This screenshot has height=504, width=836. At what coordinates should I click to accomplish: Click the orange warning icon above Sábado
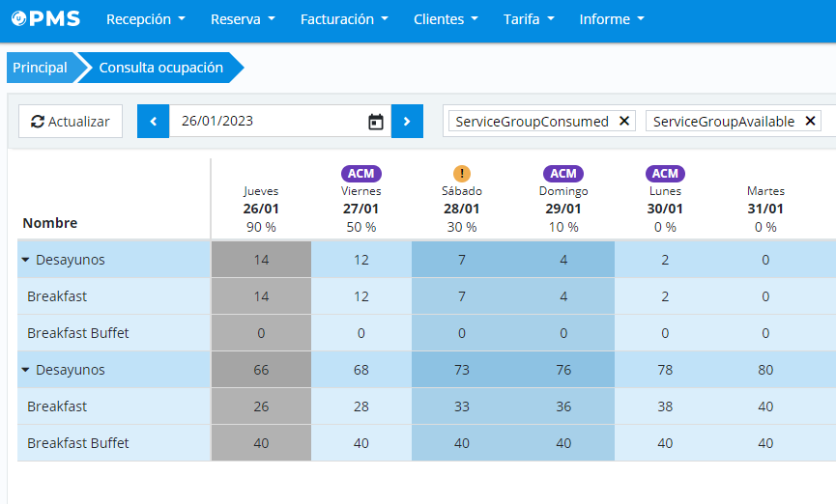462,174
